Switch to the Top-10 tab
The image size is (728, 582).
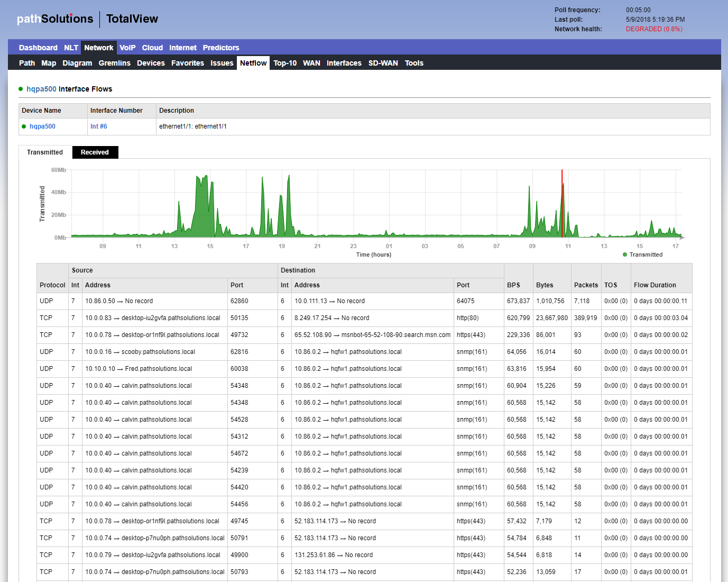click(x=285, y=62)
